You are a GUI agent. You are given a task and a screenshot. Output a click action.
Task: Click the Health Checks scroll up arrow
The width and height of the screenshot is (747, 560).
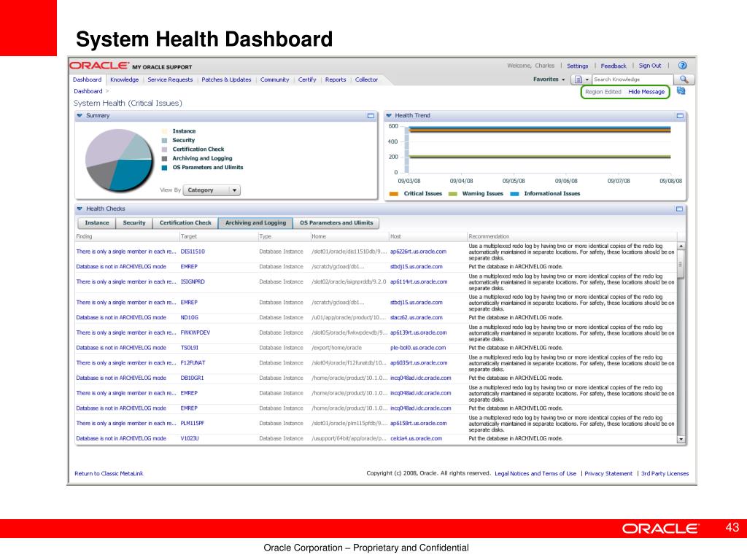(x=681, y=246)
